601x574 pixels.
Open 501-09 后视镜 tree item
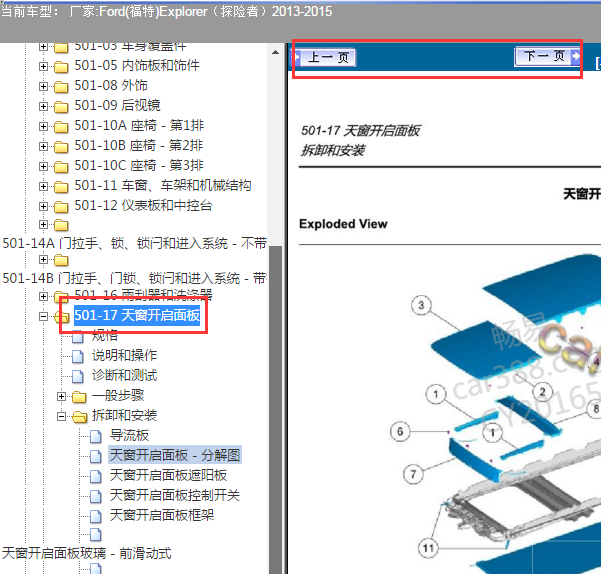click(x=117, y=105)
